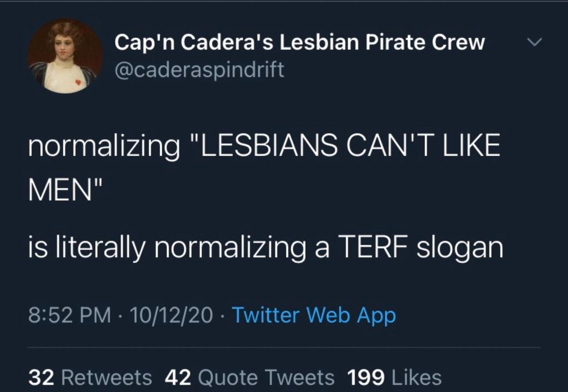568x392 pixels.
Task: Open the tweet options chevron menu
Action: point(535,42)
